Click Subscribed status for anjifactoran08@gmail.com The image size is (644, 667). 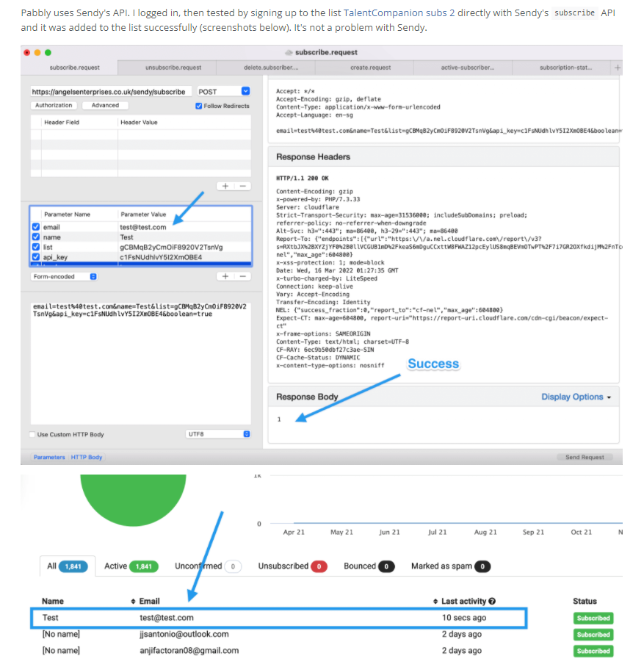click(x=593, y=651)
